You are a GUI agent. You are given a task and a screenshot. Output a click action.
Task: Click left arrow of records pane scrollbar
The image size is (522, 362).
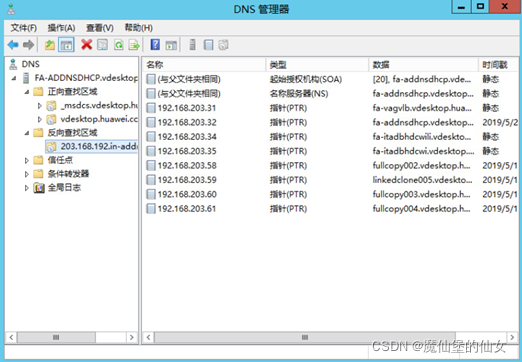point(149,337)
